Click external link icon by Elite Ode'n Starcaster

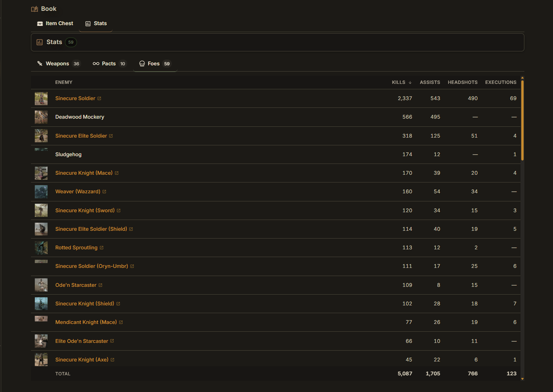(x=112, y=341)
